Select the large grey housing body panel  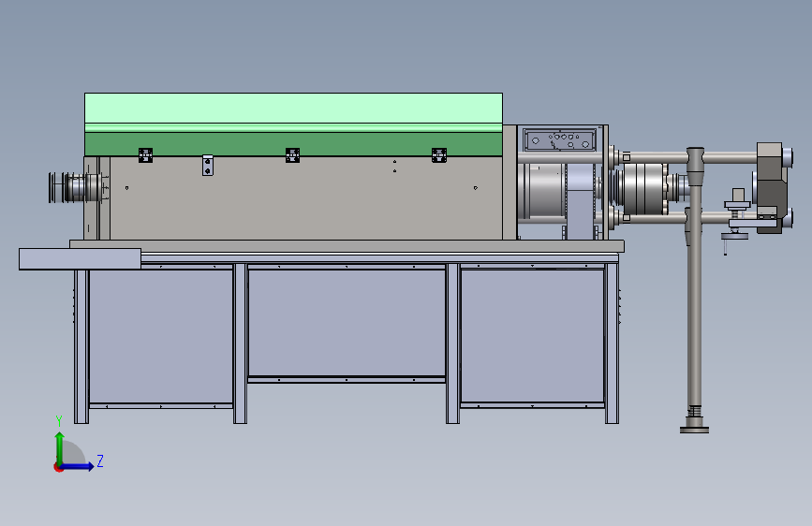(x=305, y=199)
